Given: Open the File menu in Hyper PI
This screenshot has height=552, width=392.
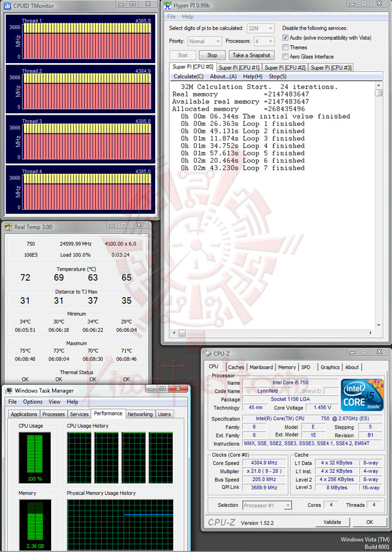Looking at the screenshot, I should (x=171, y=16).
